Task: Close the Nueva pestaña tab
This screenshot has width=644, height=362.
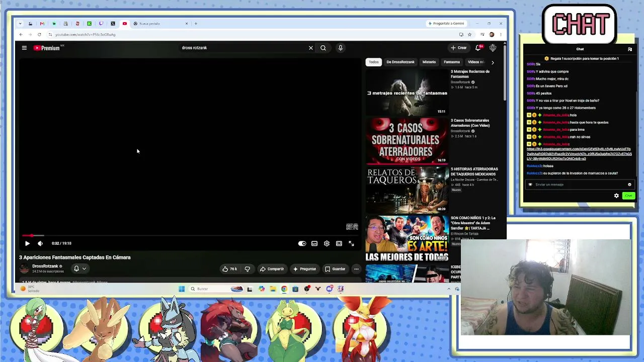Action: [x=187, y=24]
